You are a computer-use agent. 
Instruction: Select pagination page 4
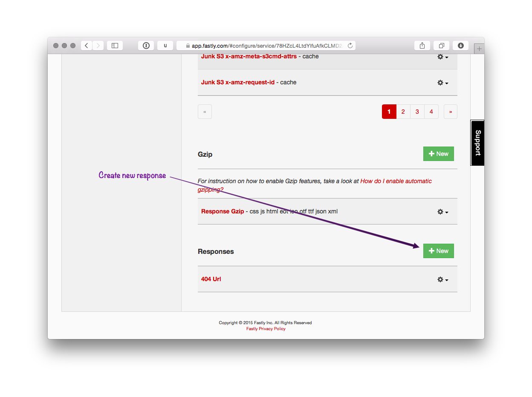click(x=431, y=112)
